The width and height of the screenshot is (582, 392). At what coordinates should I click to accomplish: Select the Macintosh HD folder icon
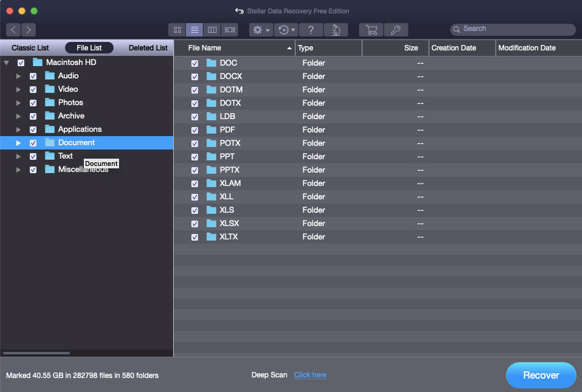pos(38,62)
